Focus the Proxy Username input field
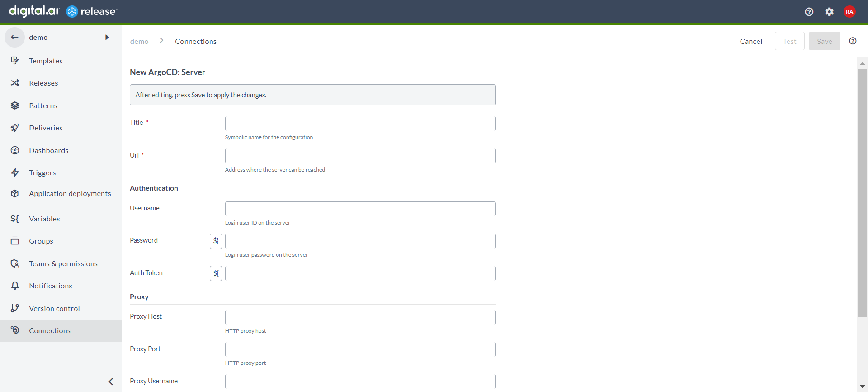 (x=360, y=382)
